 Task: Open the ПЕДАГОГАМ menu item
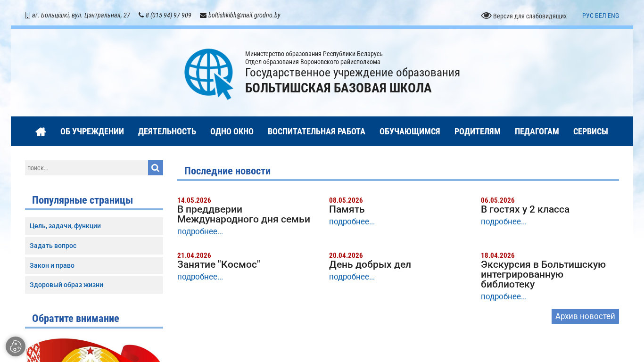click(x=537, y=132)
